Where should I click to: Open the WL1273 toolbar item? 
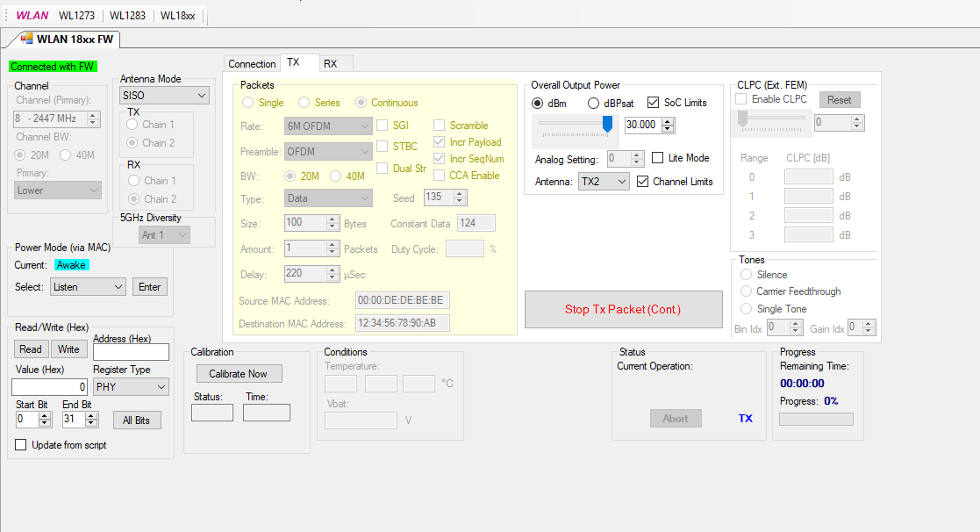pyautogui.click(x=77, y=16)
